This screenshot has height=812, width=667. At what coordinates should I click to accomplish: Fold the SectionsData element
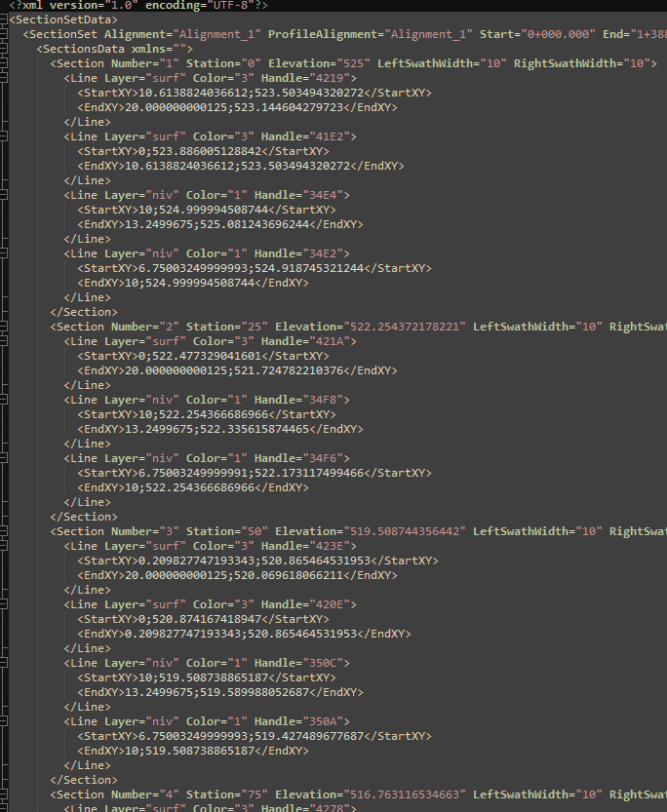click(x=5, y=49)
